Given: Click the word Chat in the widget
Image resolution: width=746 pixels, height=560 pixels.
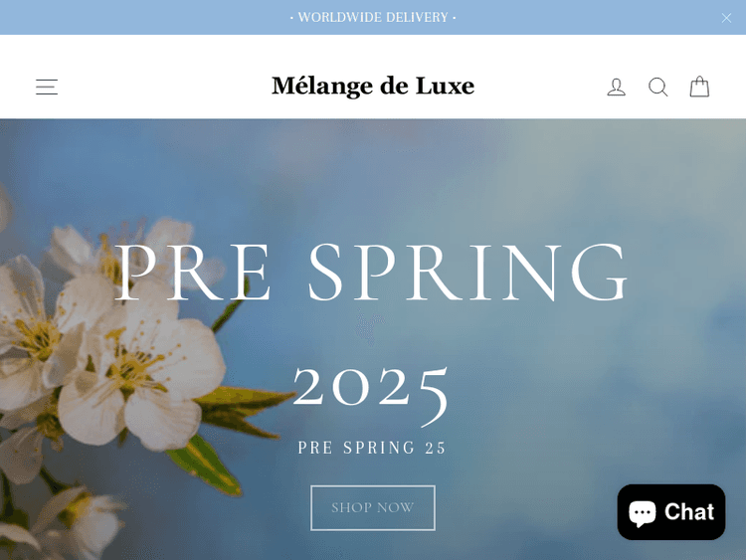Looking at the screenshot, I should (689, 512).
